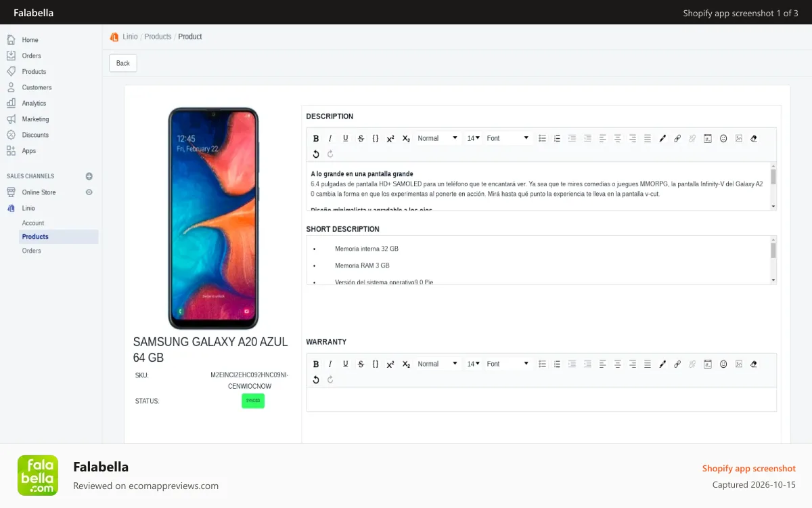
Task: Insert an image in the Description editor
Action: (x=739, y=138)
